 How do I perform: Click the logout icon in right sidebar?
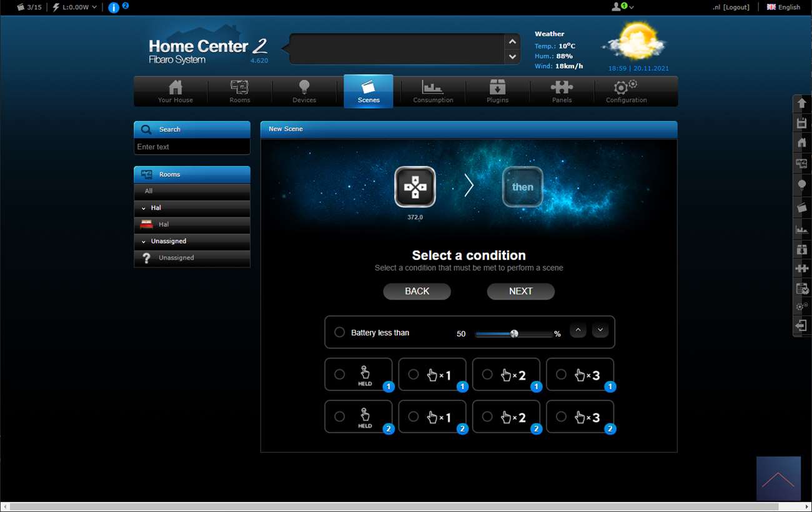tap(802, 325)
